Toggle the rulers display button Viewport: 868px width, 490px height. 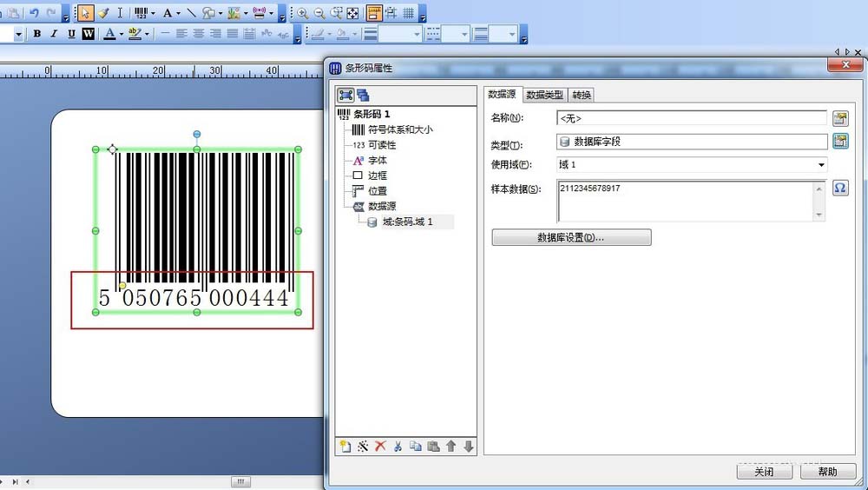pos(375,13)
